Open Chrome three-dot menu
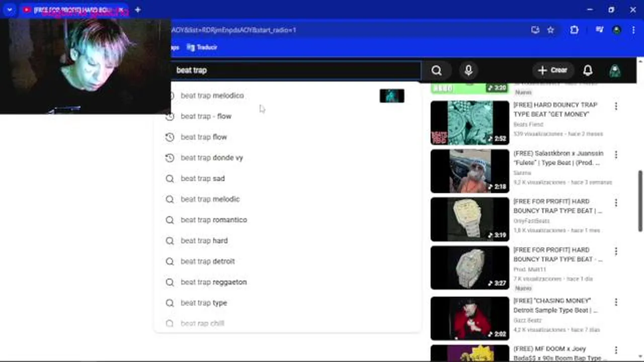This screenshot has height=362, width=644. [633, 30]
